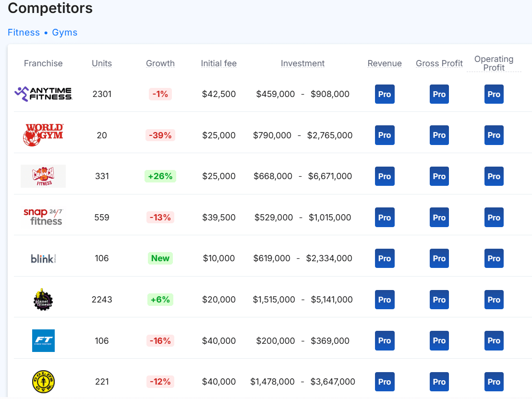Select the $20,000 initial fee

coord(219,300)
